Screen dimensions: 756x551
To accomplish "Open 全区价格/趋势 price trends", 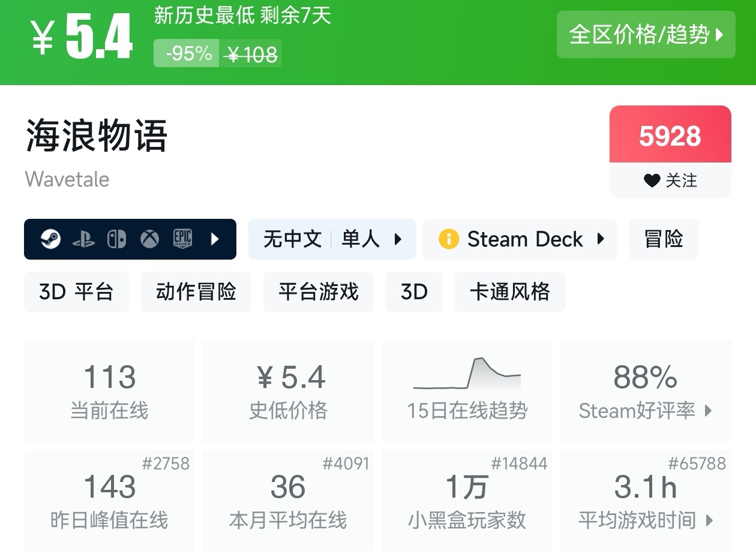I will pyautogui.click(x=646, y=35).
